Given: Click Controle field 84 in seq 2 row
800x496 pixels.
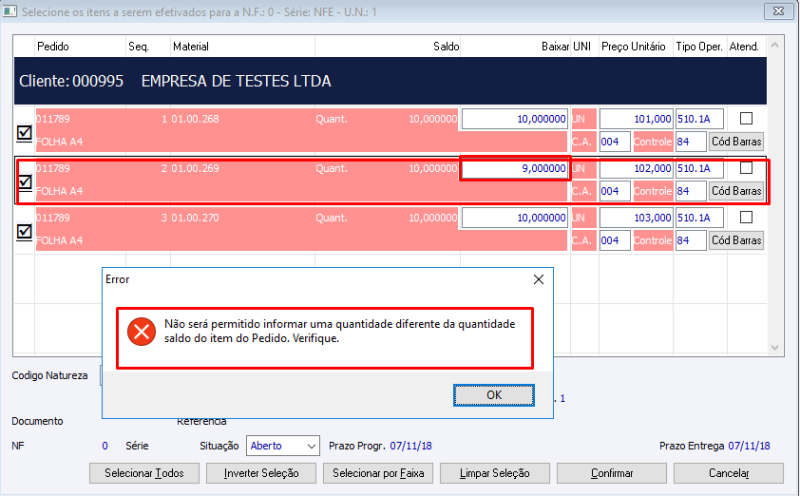Looking at the screenshot, I should coord(691,191).
